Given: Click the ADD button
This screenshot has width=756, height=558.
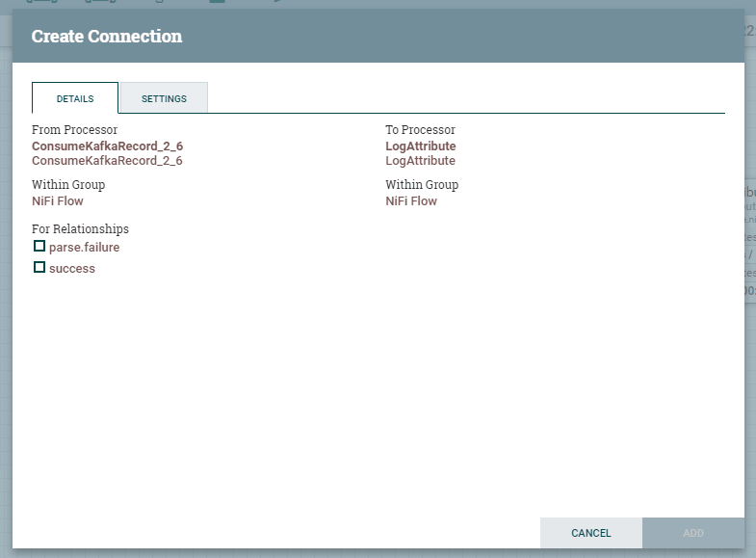Looking at the screenshot, I should coord(693,532).
